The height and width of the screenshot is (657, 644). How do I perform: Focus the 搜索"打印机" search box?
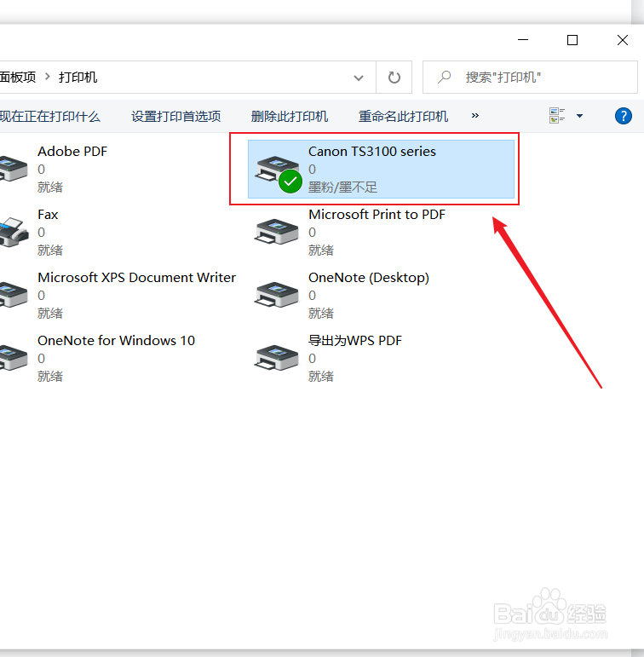530,78
